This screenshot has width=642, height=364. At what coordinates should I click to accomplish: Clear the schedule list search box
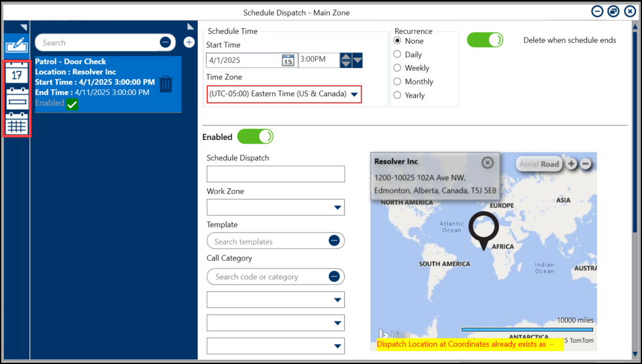tap(166, 42)
